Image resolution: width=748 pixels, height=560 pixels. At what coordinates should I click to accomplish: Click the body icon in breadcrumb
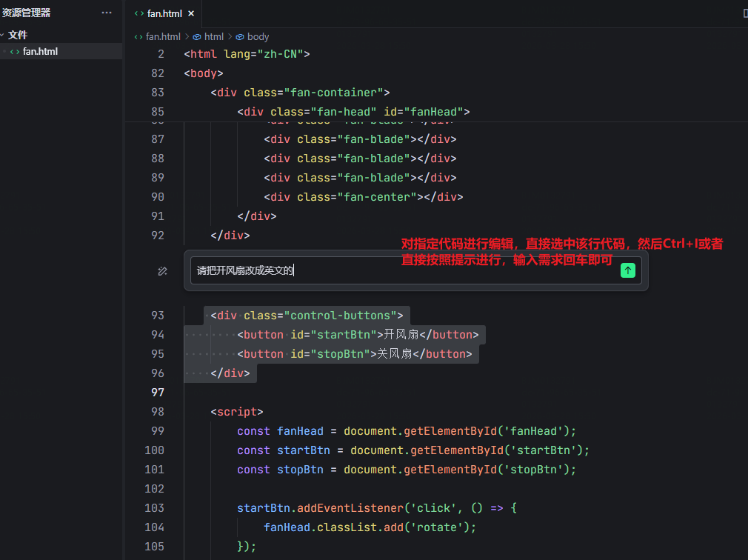pos(239,37)
